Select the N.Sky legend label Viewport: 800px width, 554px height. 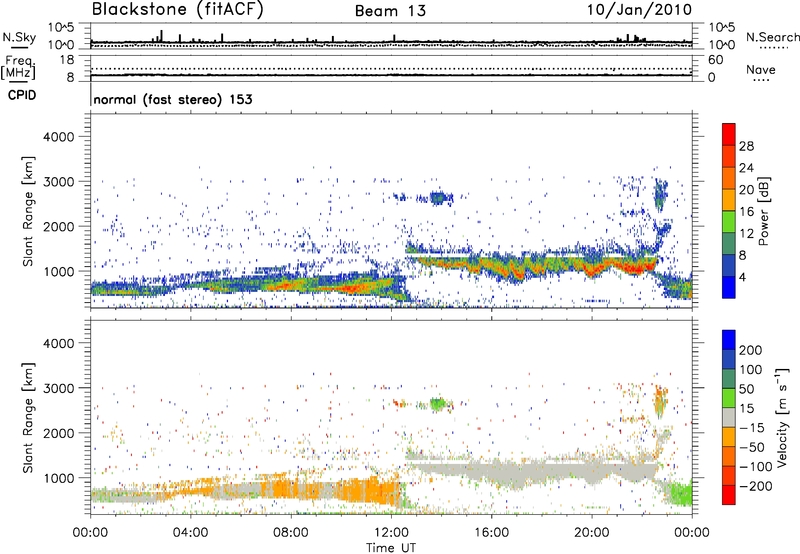pos(19,37)
